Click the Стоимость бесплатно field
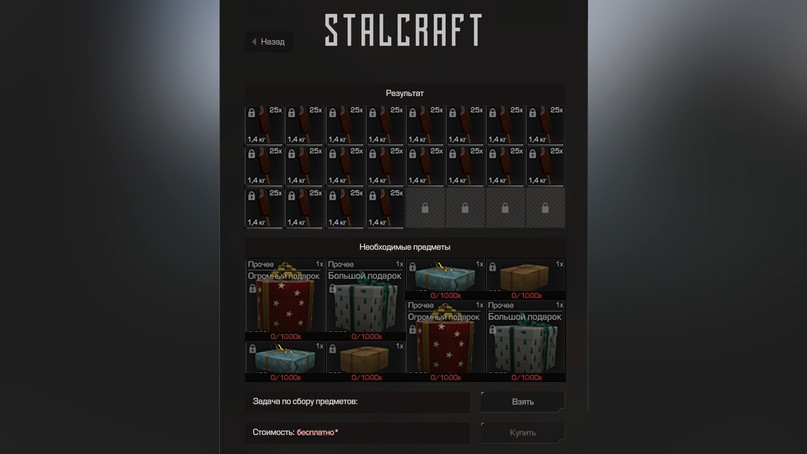The height and width of the screenshot is (454, 807). 357,432
